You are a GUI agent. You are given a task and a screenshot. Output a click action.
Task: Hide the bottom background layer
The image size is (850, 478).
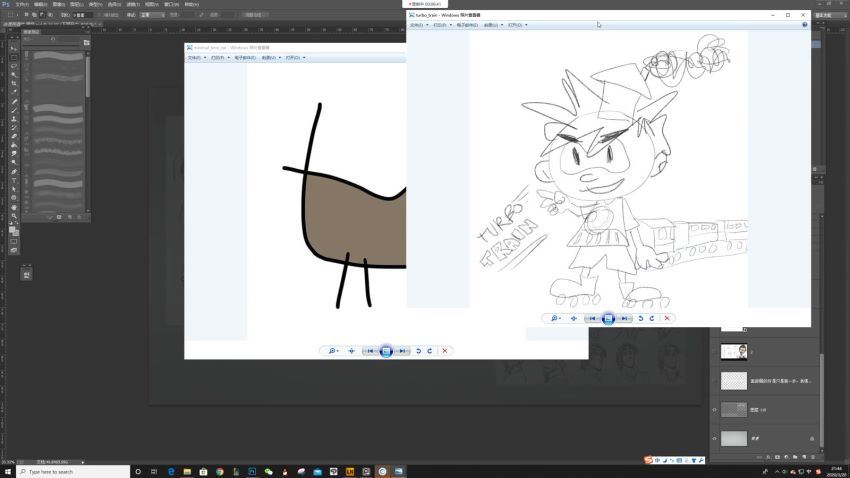pos(714,438)
